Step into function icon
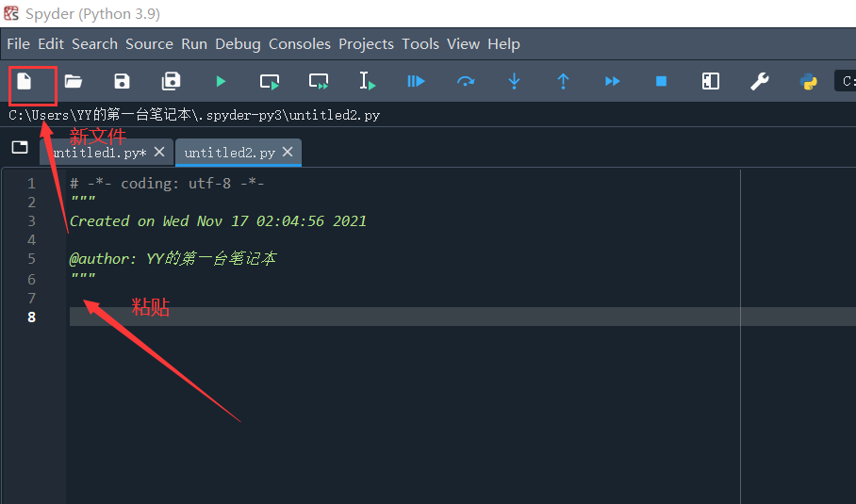The height and width of the screenshot is (504, 856). tap(514, 81)
